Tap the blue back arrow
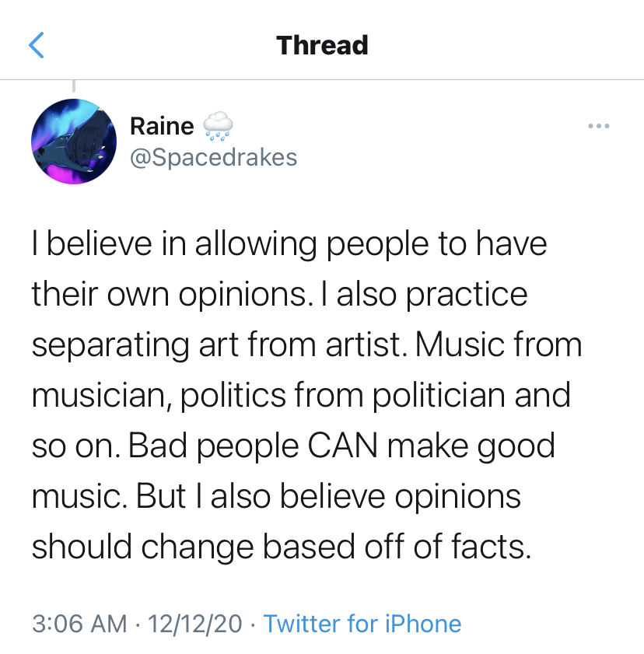Image resolution: width=644 pixels, height=654 pixels. coord(37,45)
